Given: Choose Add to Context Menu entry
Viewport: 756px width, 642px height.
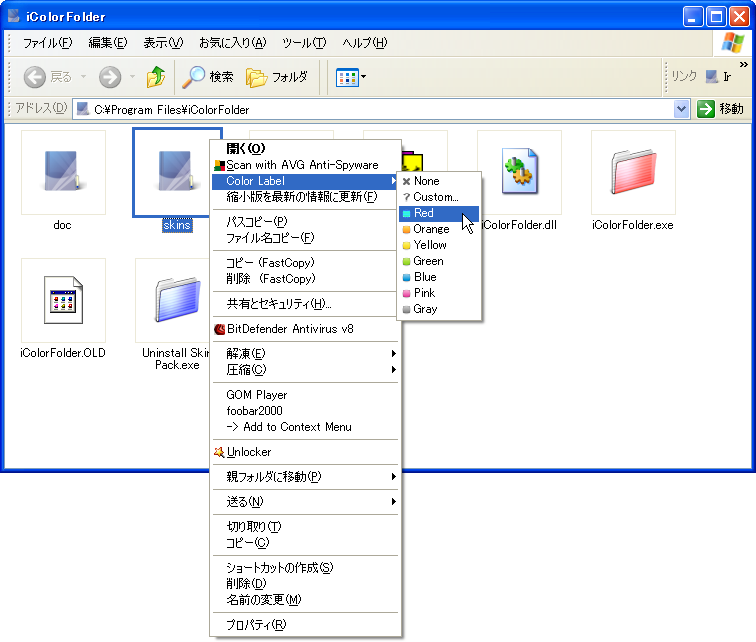Looking at the screenshot, I should pos(304,427).
